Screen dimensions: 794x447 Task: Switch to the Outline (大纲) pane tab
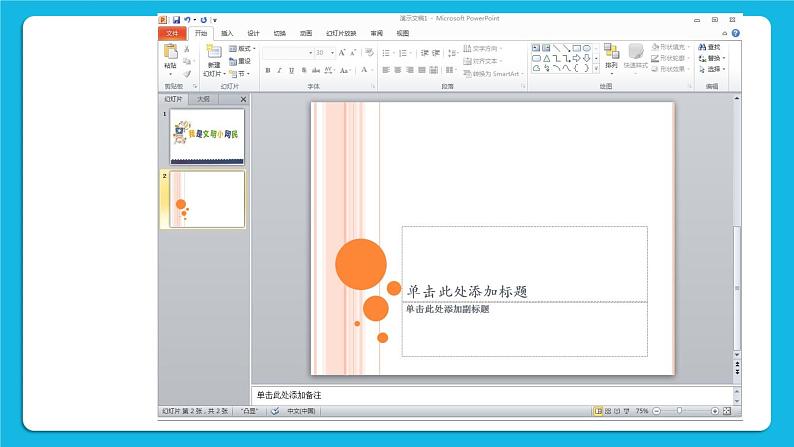(x=204, y=99)
